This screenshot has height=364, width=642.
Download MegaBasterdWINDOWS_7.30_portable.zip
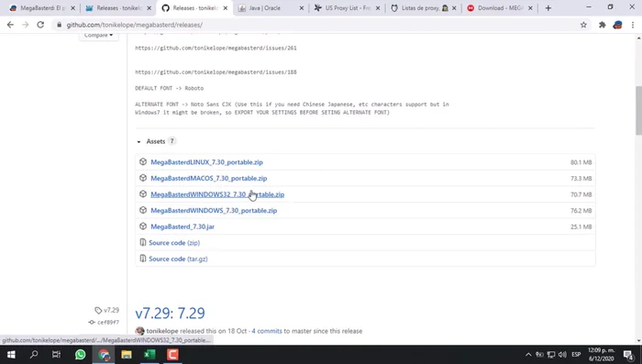[x=214, y=210]
